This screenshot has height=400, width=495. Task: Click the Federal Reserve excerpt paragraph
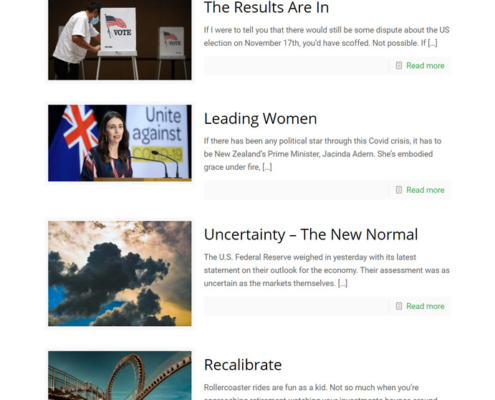click(327, 270)
